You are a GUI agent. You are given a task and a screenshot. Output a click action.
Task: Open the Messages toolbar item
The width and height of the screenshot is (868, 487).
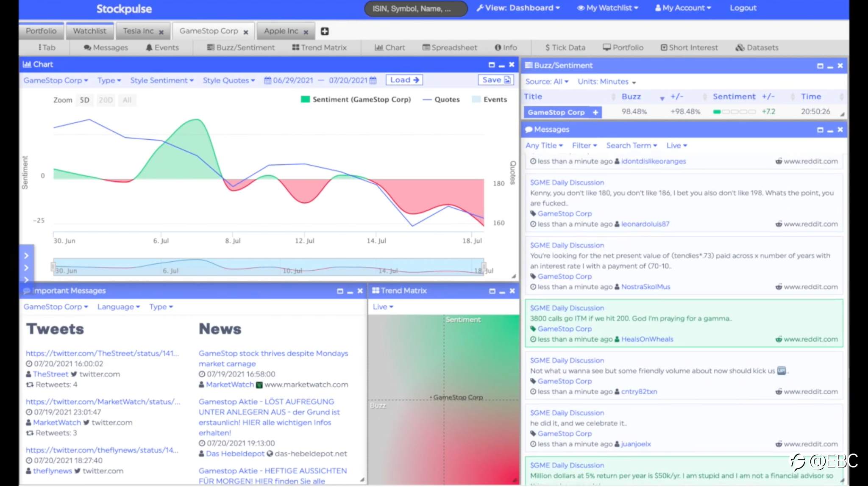click(106, 47)
